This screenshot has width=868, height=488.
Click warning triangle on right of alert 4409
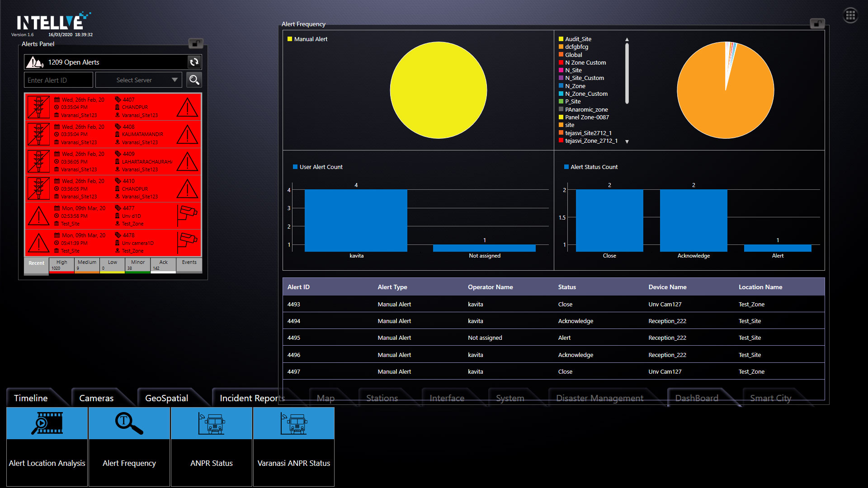[x=187, y=162]
